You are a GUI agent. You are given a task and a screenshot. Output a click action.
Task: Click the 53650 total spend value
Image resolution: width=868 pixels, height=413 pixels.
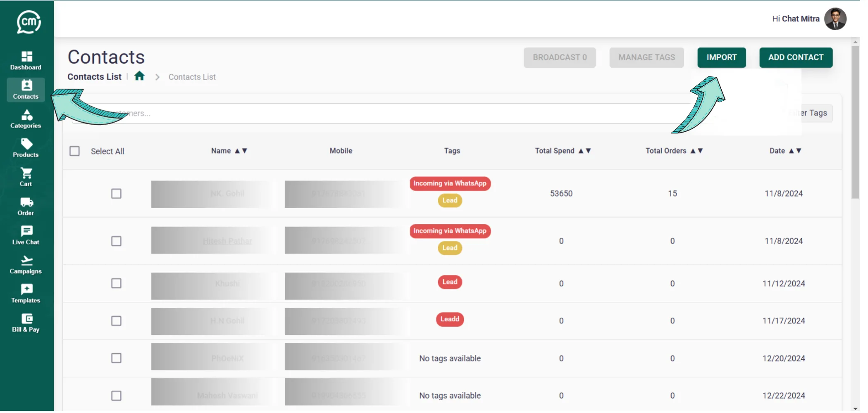pos(561,194)
